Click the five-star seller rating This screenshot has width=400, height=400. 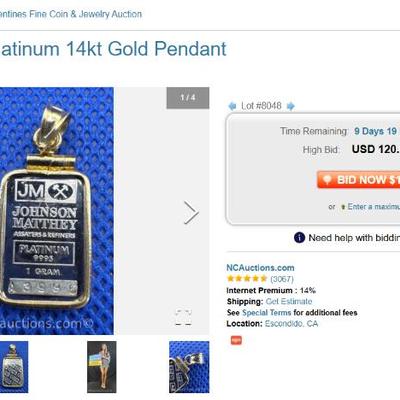tap(247, 279)
